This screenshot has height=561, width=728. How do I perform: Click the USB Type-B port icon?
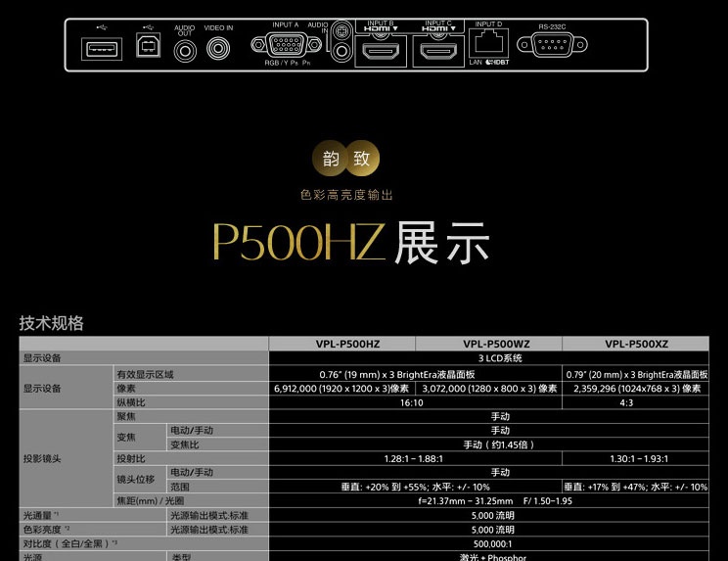click(x=148, y=48)
